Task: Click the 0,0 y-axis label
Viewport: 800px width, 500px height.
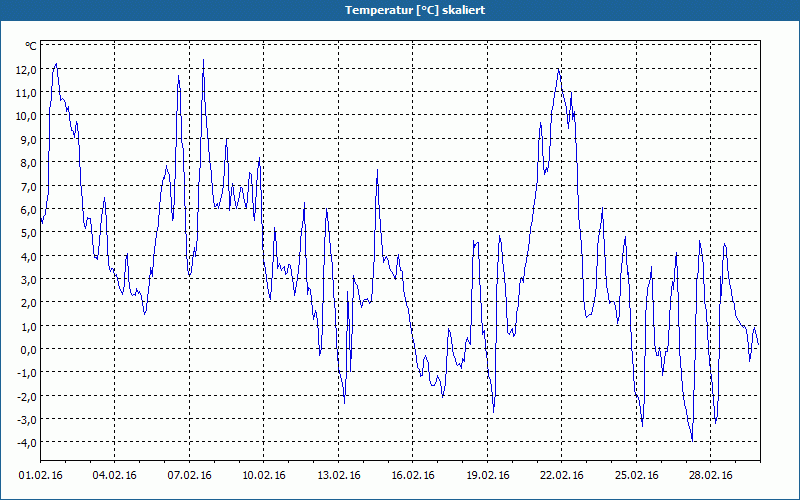Action: (29, 350)
